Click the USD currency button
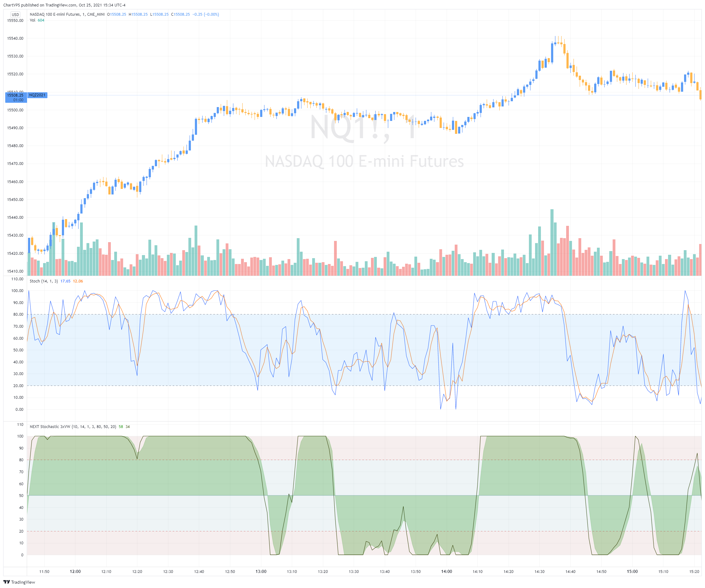The width and height of the screenshot is (705, 588). [15, 14]
